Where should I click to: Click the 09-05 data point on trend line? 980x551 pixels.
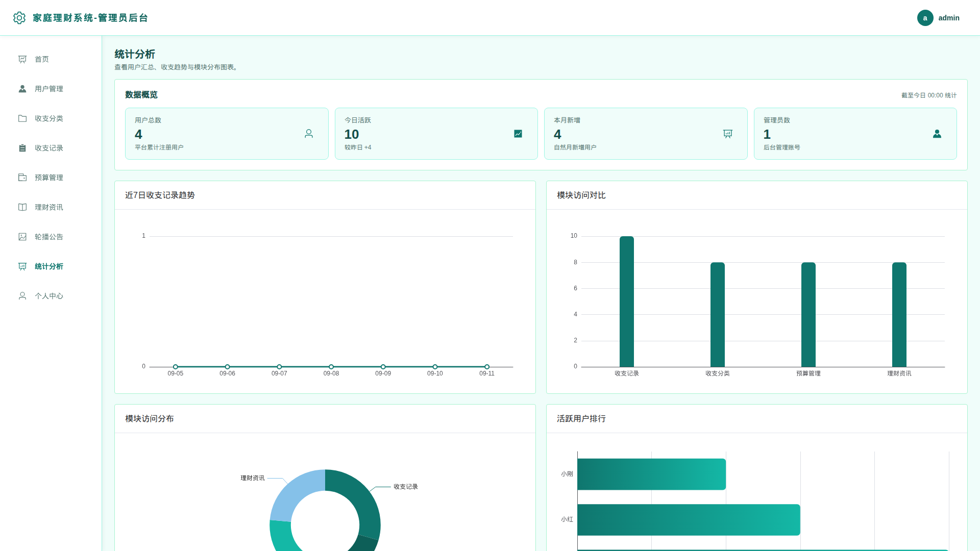pyautogui.click(x=176, y=367)
